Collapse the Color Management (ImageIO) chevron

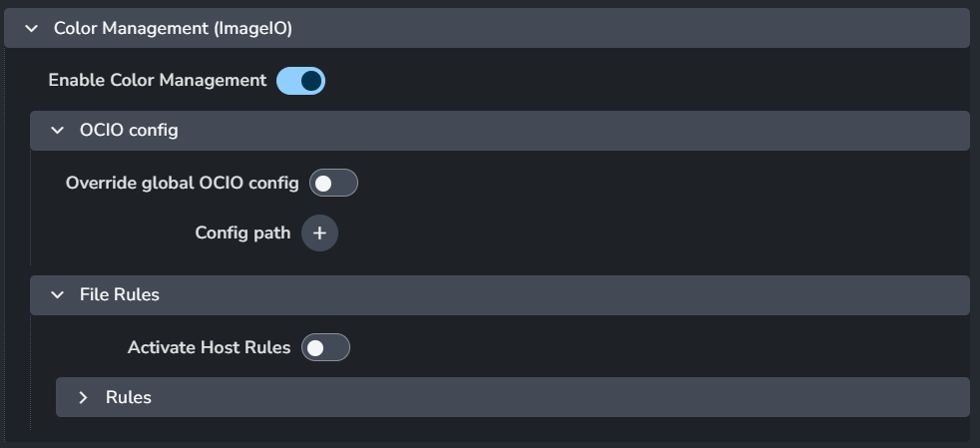[x=31, y=29]
